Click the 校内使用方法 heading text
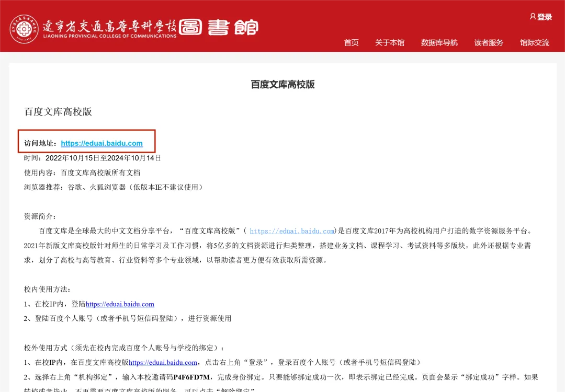The height and width of the screenshot is (392, 565). click(x=47, y=290)
